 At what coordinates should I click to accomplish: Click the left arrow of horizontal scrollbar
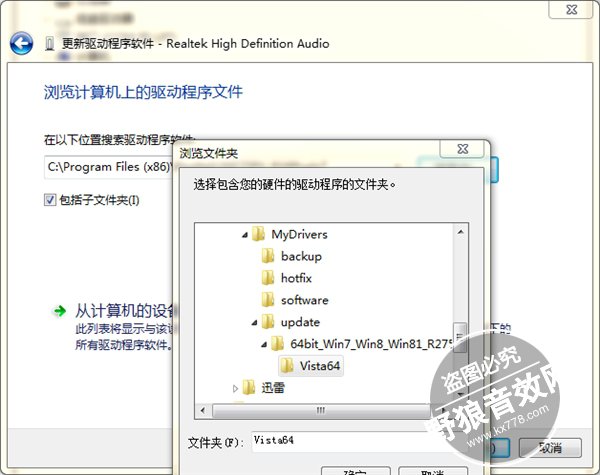click(202, 411)
